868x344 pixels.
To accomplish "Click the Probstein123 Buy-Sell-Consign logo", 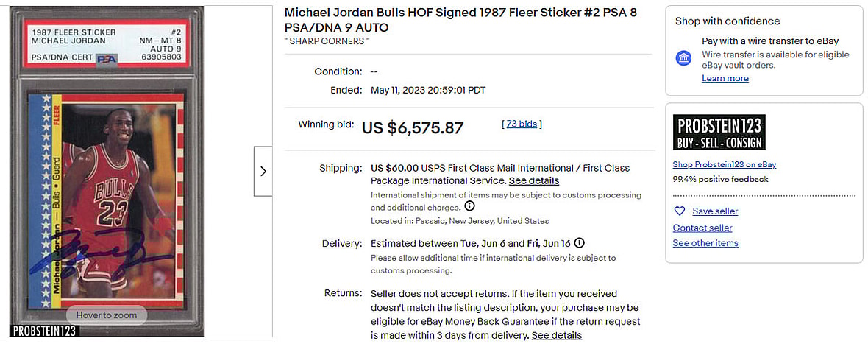I will coord(719,133).
